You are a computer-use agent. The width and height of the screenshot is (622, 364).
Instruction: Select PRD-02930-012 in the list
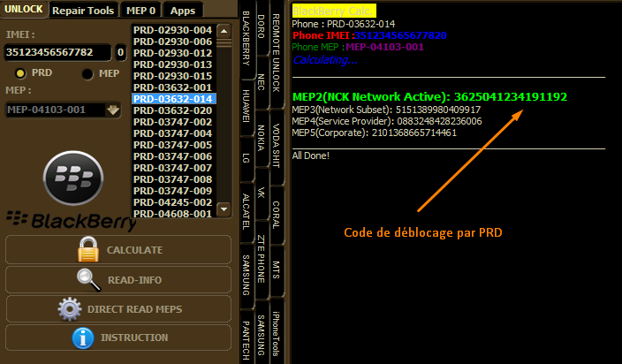(173, 53)
